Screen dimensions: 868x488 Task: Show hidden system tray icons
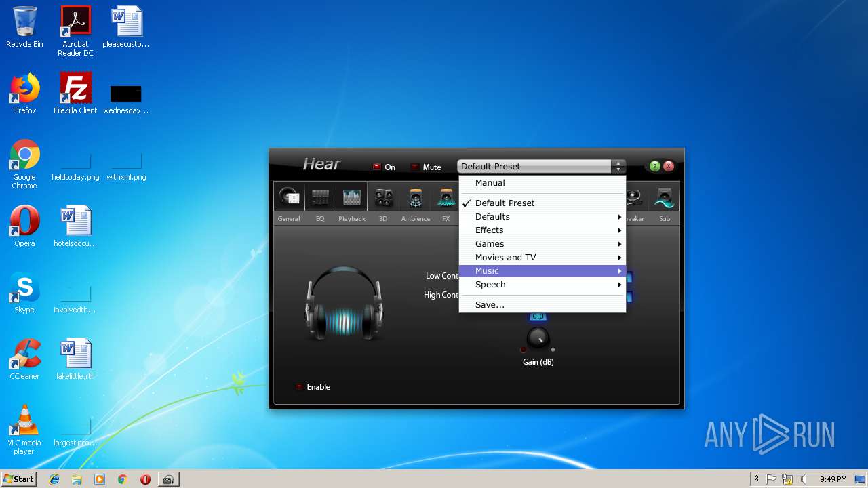(756, 479)
